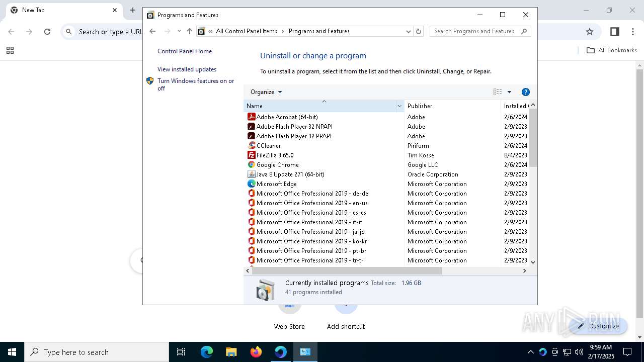Open the help question mark icon

[x=526, y=92]
